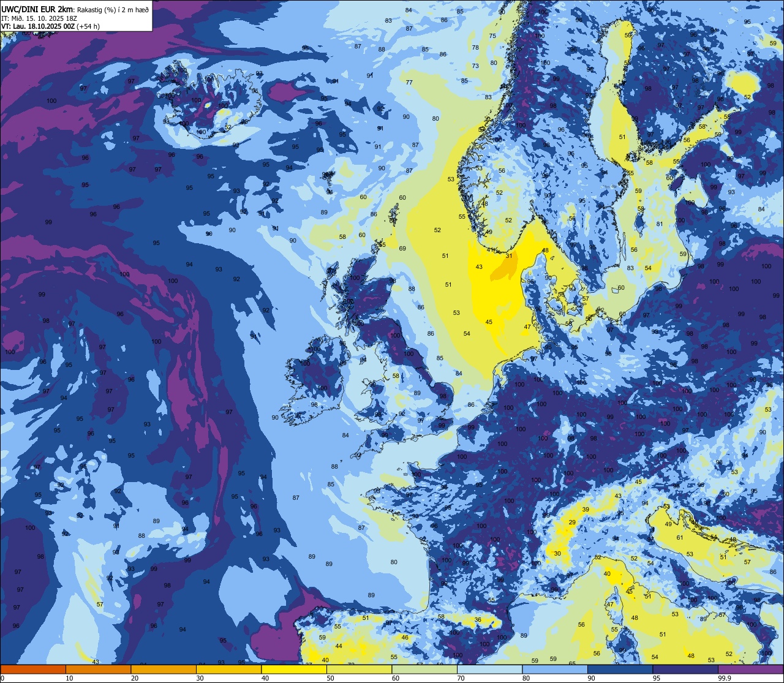
Task: Click the humidity value 69 northeast of Scotland
Action: coord(402,249)
